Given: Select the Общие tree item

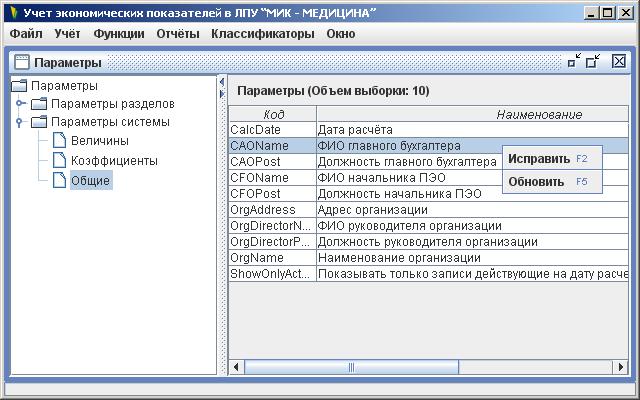Looking at the screenshot, I should click(x=91, y=180).
